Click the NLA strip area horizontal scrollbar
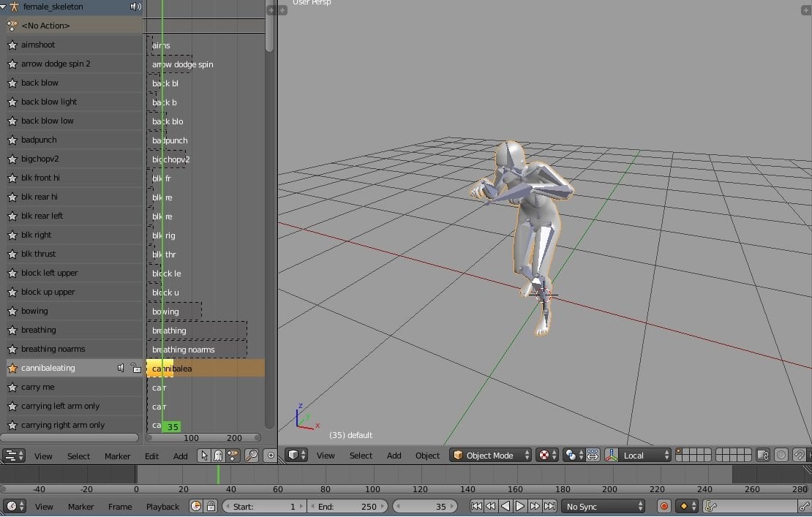Screen dimensions: 812x517 coord(203,438)
